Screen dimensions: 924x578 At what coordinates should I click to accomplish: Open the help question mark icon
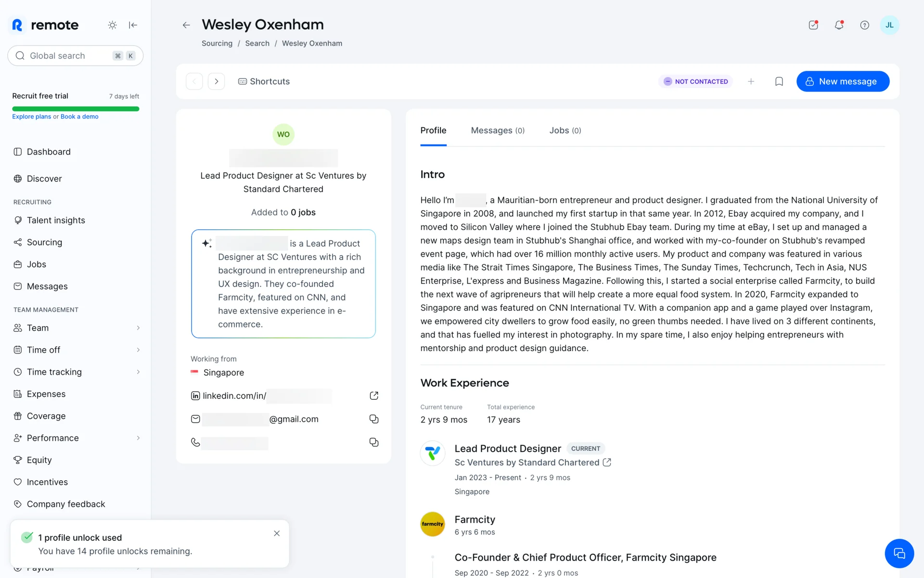coord(864,25)
